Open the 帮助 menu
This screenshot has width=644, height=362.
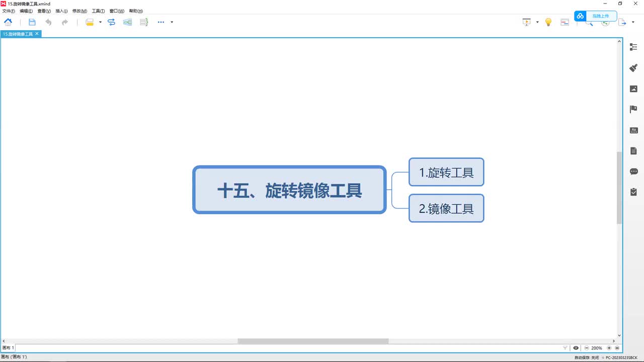coord(136,11)
